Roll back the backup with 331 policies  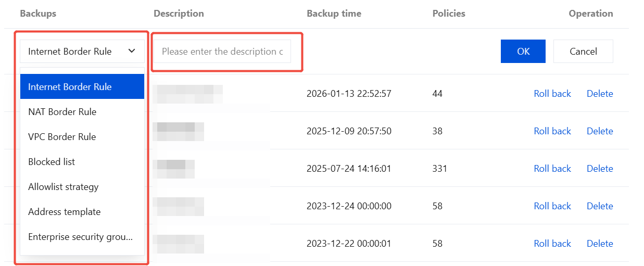click(552, 169)
